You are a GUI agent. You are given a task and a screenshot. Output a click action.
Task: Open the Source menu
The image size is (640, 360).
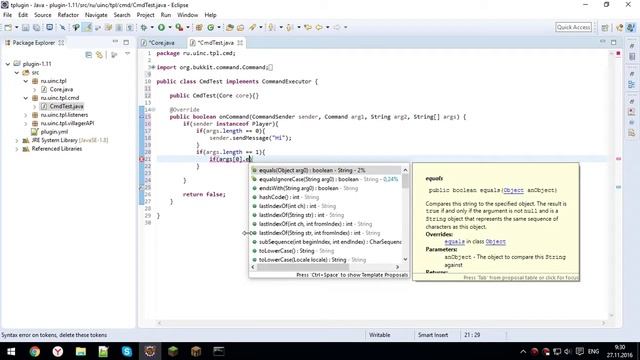pos(42,15)
